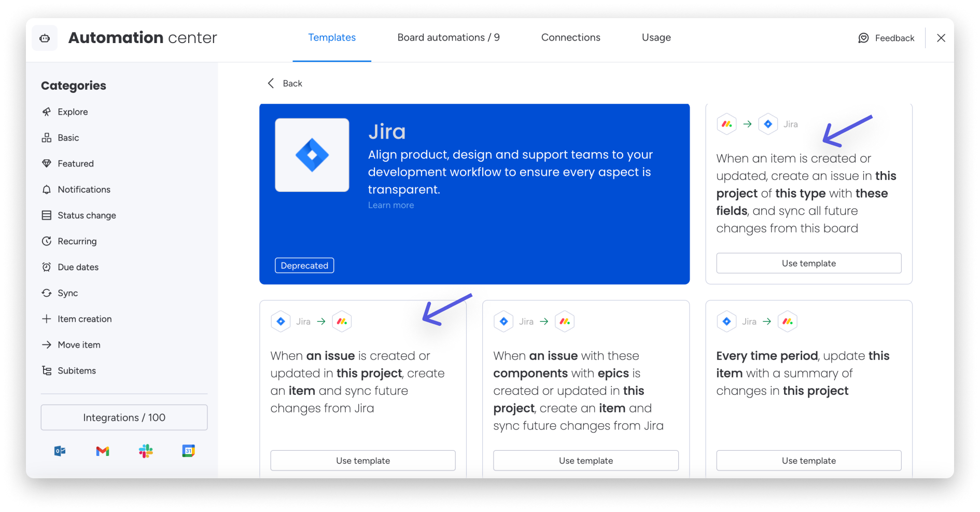Image resolution: width=980 pixels, height=512 pixels.
Task: Open the Board automations / 9 tab
Action: pos(449,37)
